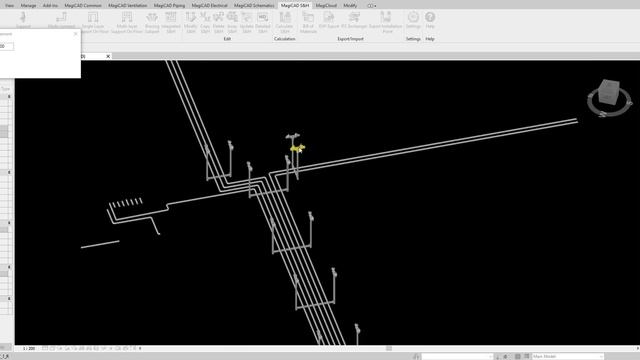Open the Manage ribbon tab
Image resolution: width=640 pixels, height=360 pixels.
[28, 5]
